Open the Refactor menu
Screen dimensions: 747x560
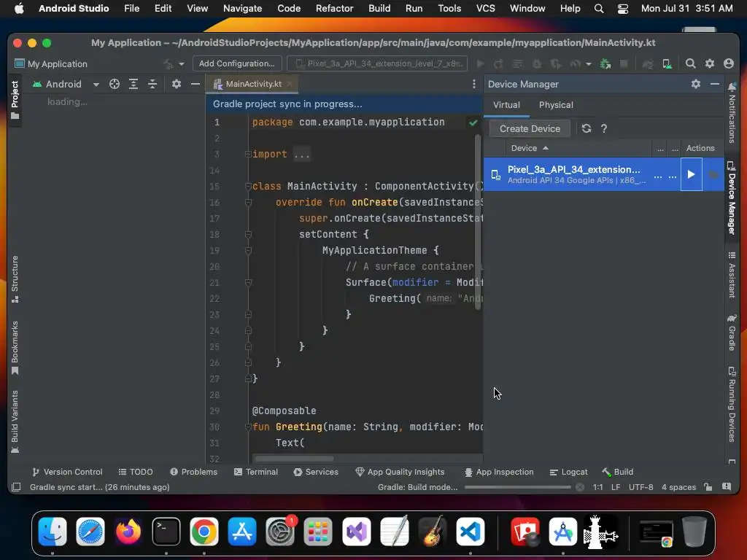[334, 8]
